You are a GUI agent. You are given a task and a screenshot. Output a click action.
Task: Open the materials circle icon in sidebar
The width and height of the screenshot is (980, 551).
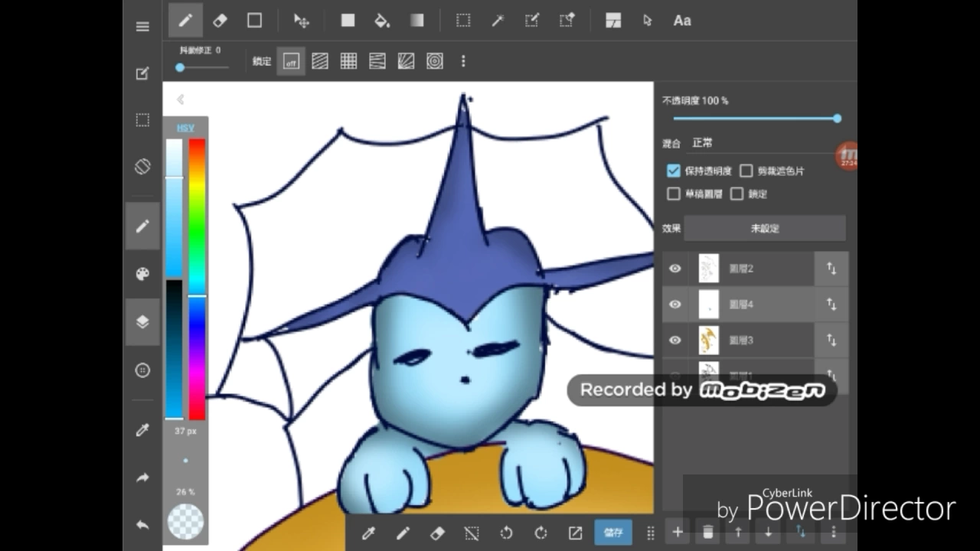point(142,370)
